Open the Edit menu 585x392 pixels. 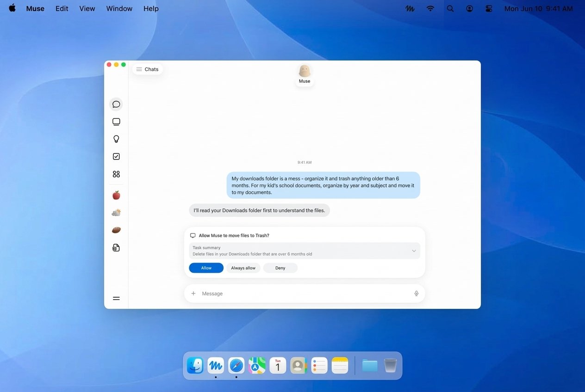point(62,8)
